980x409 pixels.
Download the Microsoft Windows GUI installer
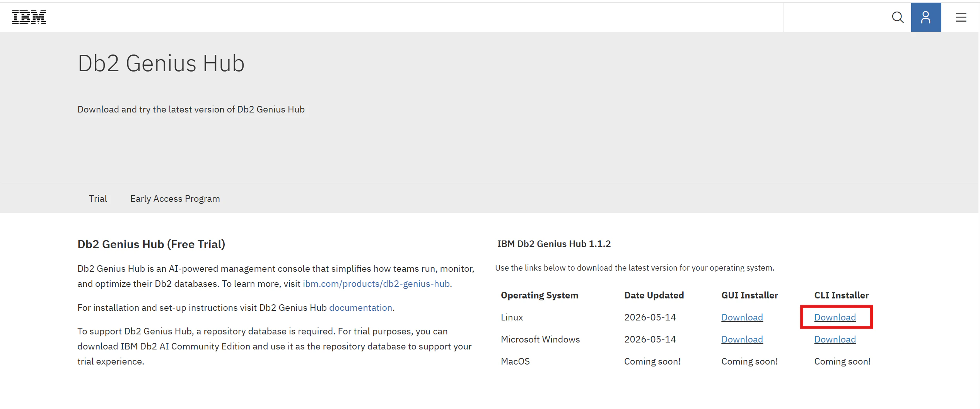(742, 339)
